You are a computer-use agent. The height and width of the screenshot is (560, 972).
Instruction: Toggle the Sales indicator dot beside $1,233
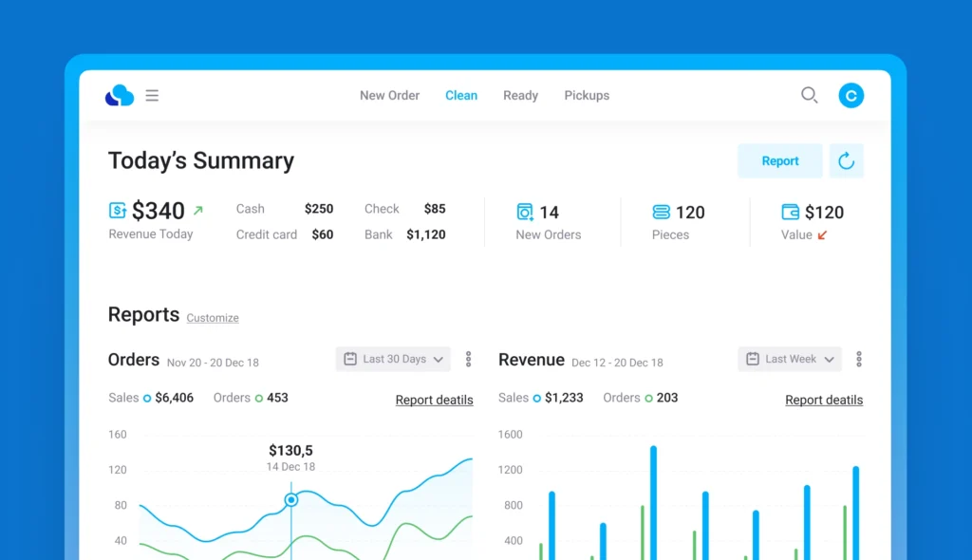(x=537, y=399)
